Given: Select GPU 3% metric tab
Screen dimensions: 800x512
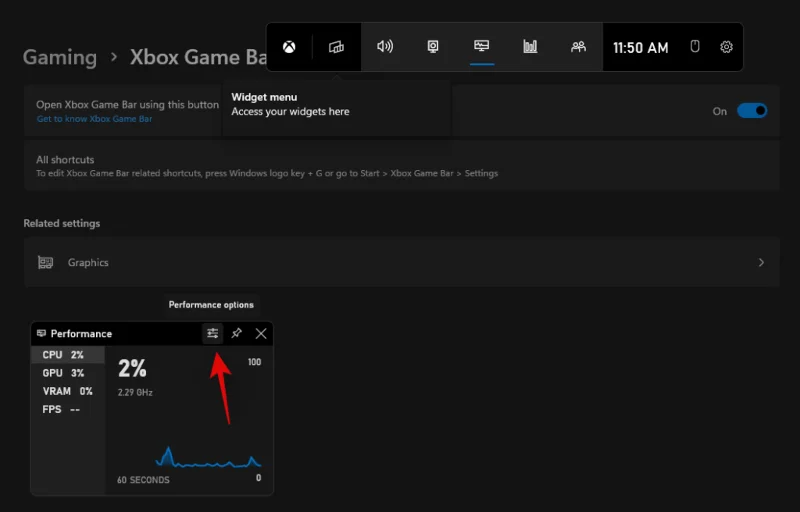Looking at the screenshot, I should pyautogui.click(x=68, y=373).
